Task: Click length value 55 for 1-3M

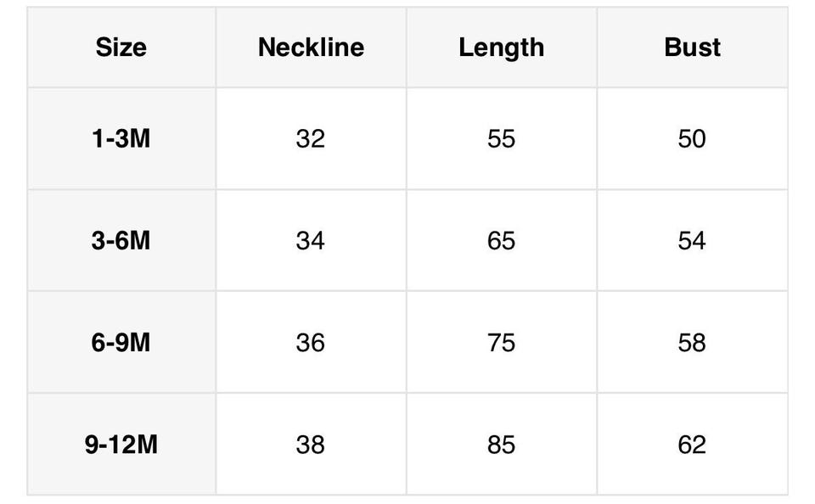Action: point(501,138)
